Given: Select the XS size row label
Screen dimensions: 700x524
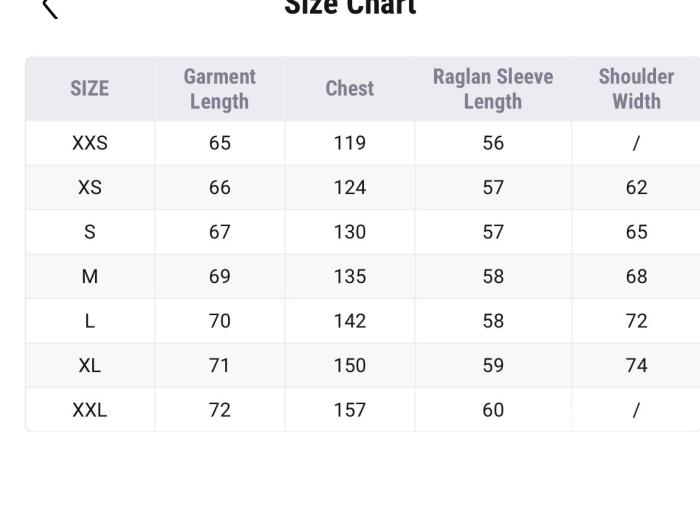Looking at the screenshot, I should coord(89,188).
